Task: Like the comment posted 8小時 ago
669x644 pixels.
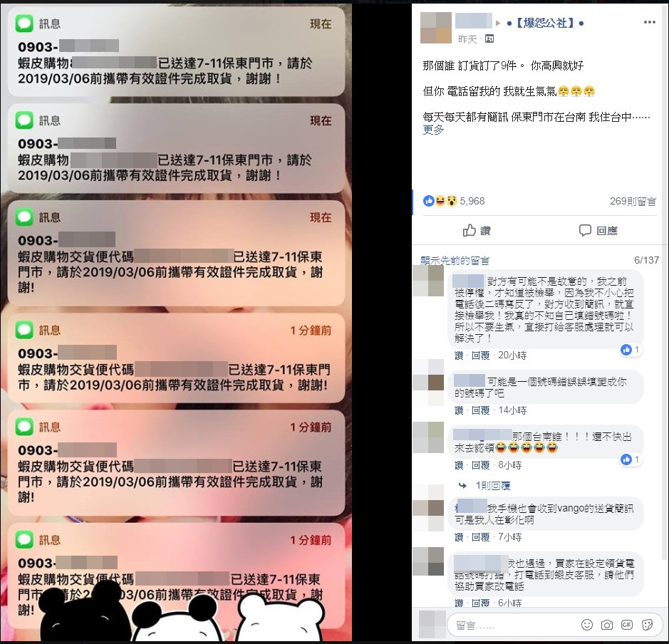Action: [459, 465]
